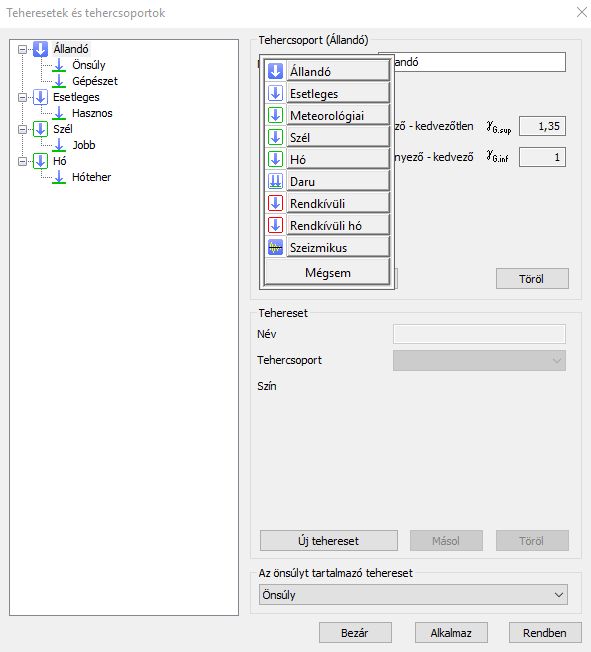Choose Esetleges from the load group popup
The width and height of the screenshot is (591, 652).
[338, 93]
